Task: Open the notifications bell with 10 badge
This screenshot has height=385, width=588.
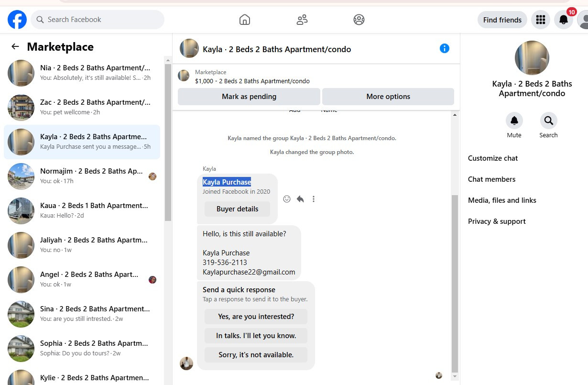Action: 564,20
